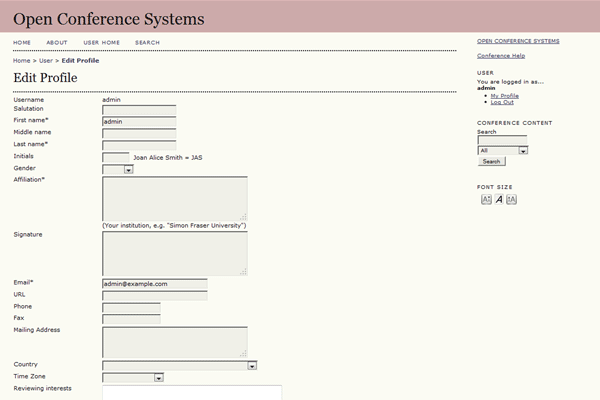This screenshot has width=600, height=400.
Task: Click the increase font size icon
Action: tap(511, 199)
